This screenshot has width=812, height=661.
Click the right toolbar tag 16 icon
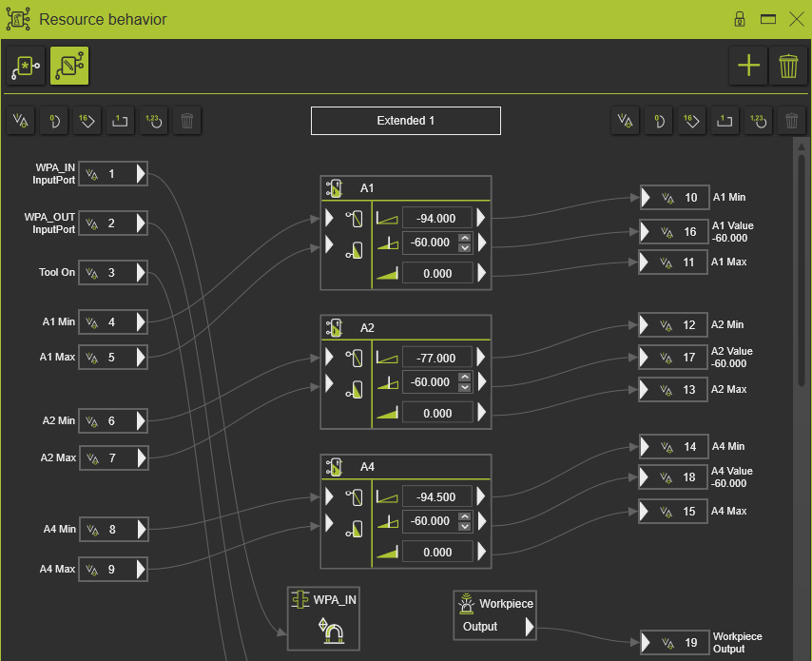[x=691, y=121]
